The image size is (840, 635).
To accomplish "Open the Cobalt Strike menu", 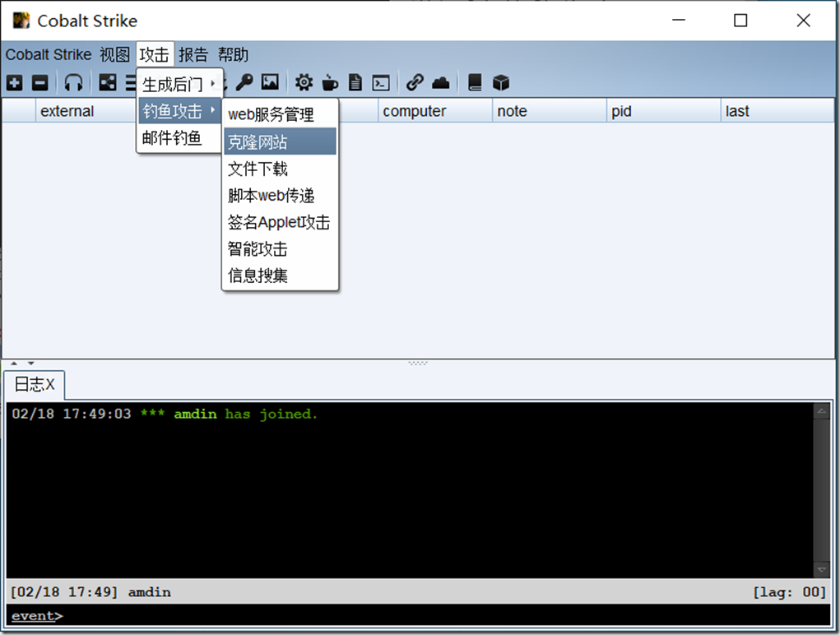I will pos(49,54).
